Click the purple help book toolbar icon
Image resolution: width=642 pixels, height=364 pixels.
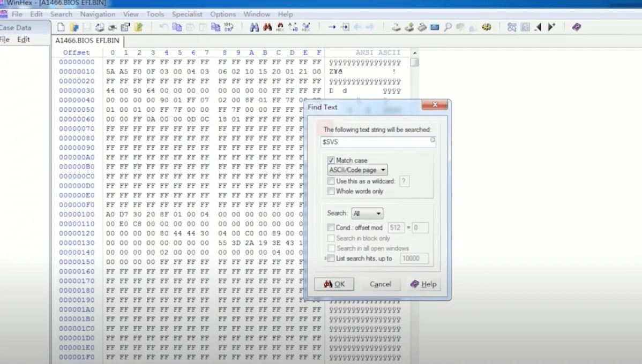click(x=577, y=27)
